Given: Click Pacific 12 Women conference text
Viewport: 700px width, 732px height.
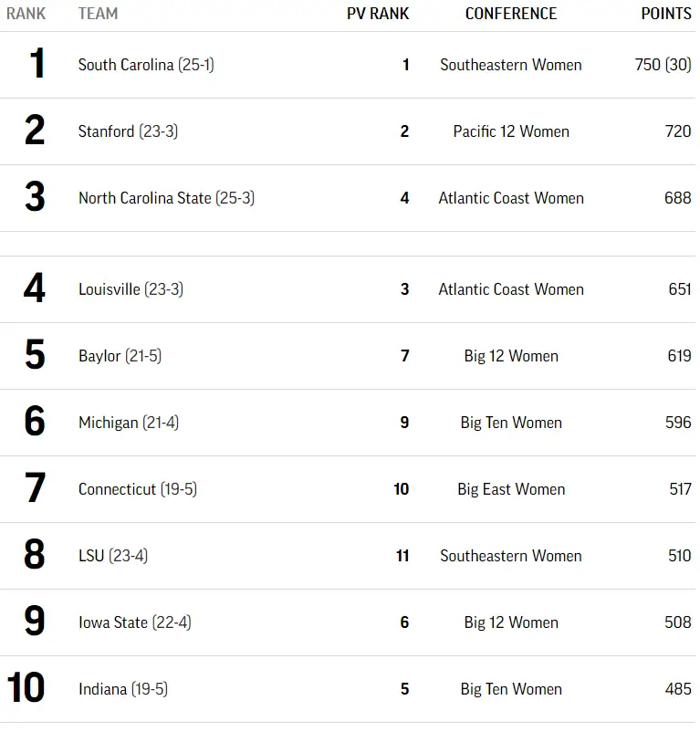Looking at the screenshot, I should [x=511, y=131].
